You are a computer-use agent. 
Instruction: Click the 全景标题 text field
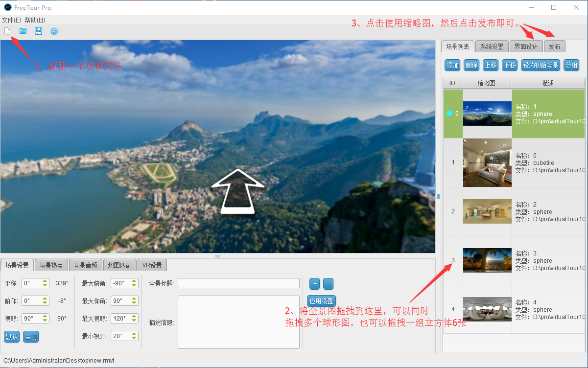238,283
